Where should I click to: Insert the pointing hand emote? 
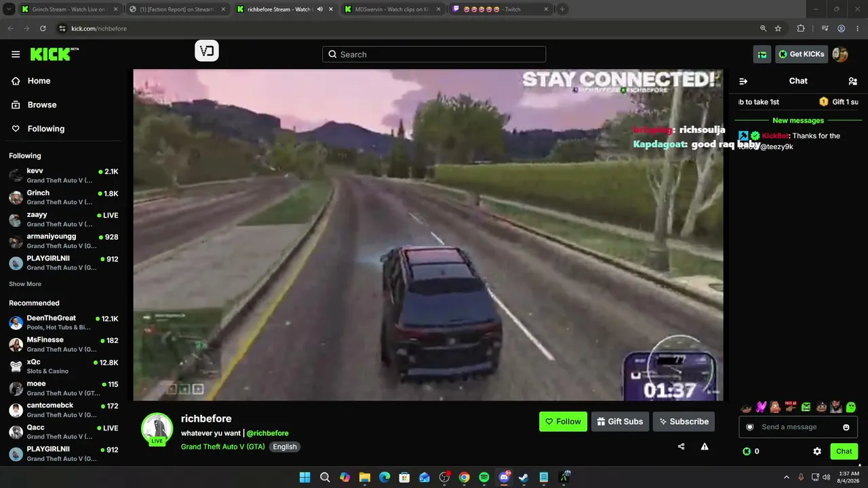tap(791, 407)
